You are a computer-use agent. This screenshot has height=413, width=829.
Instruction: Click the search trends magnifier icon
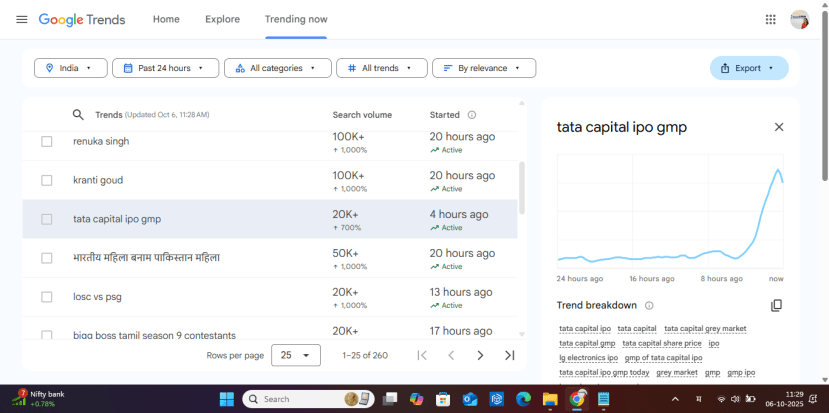click(78, 115)
